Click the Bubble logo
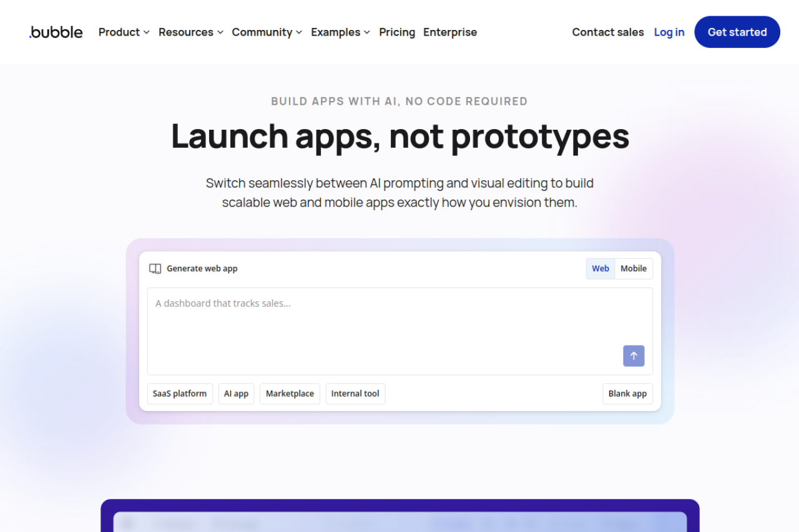The height and width of the screenshot is (532, 799). coord(56,32)
